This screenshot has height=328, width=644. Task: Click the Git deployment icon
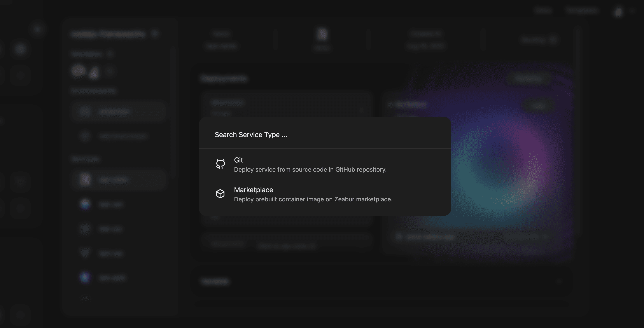click(x=219, y=164)
